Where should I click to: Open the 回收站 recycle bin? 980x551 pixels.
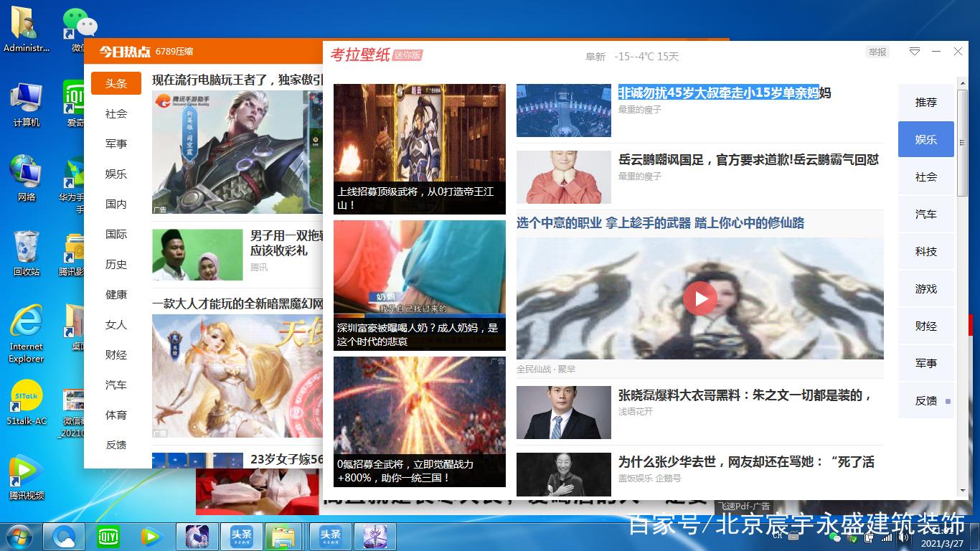coord(27,253)
